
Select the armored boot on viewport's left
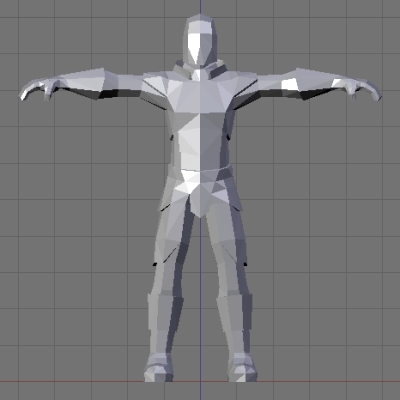tap(159, 368)
